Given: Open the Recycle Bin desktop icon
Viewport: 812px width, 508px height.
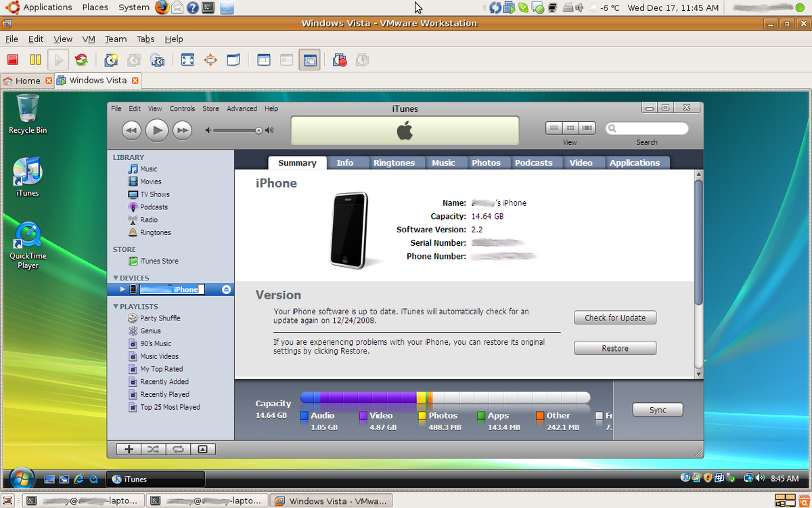Looking at the screenshot, I should [x=28, y=114].
